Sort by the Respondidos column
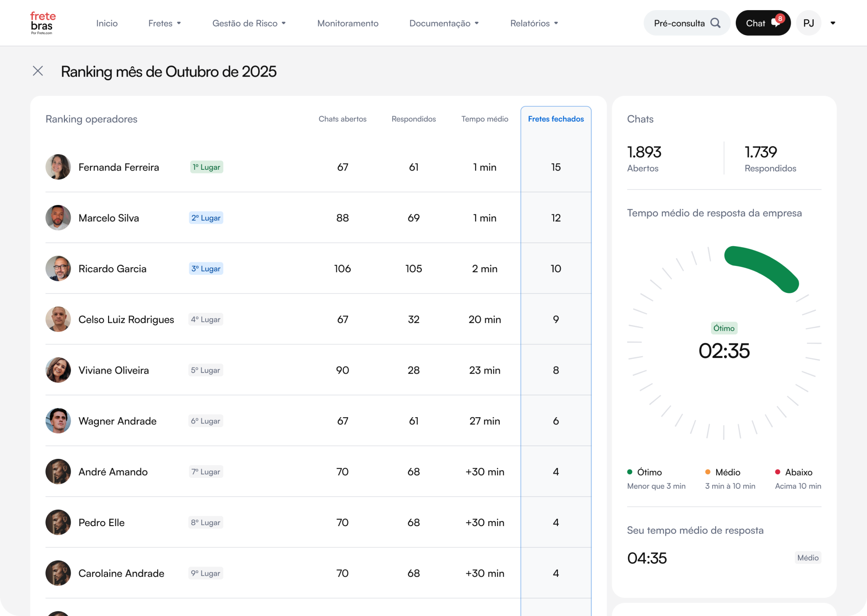Screen dimensions: 867x616 414,119
